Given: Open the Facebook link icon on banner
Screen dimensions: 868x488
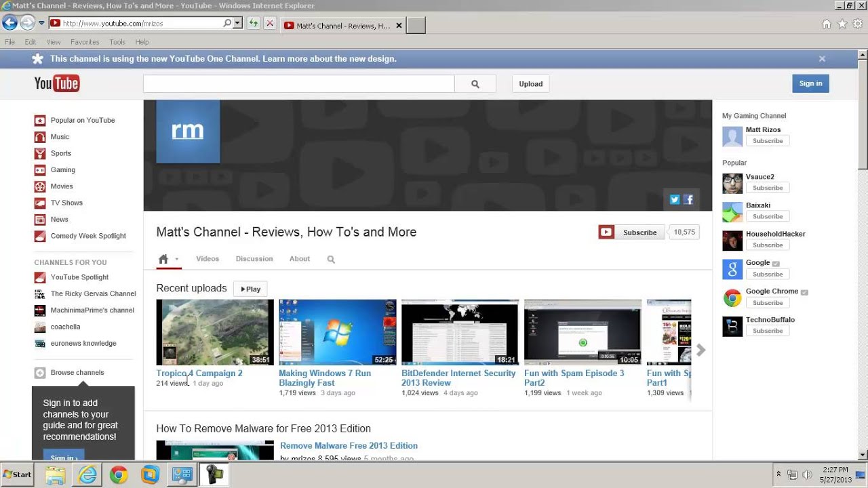Looking at the screenshot, I should (x=688, y=199).
